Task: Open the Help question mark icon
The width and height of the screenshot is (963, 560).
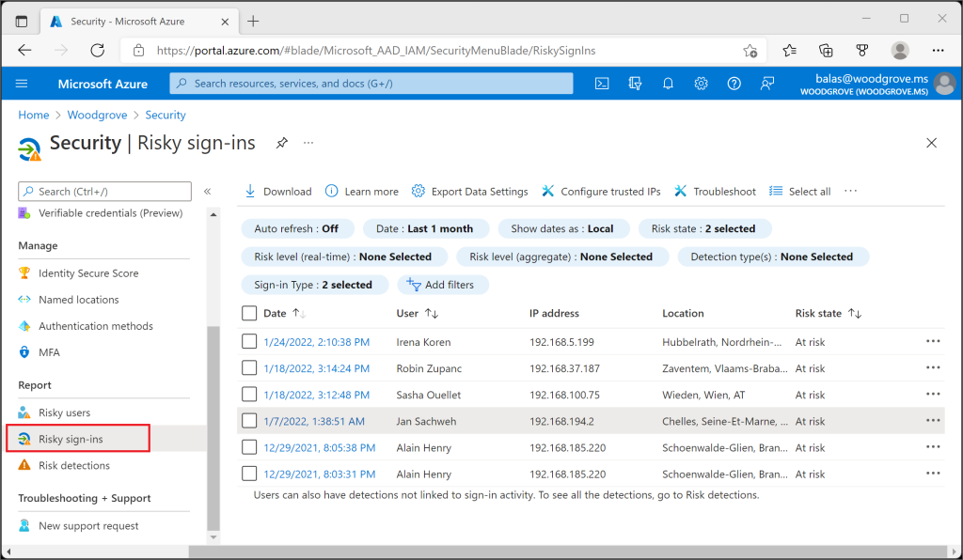Action: [x=734, y=84]
